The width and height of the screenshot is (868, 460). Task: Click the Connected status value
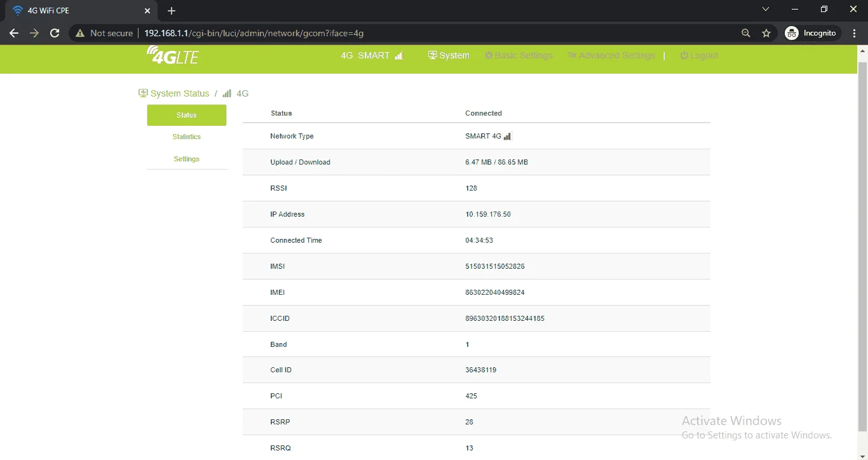(484, 113)
